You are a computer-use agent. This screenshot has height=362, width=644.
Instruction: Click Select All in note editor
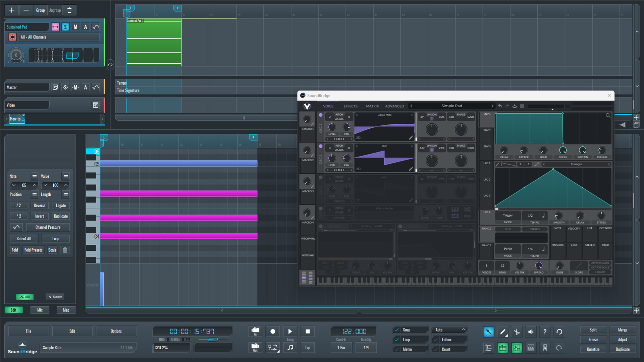[24, 239]
